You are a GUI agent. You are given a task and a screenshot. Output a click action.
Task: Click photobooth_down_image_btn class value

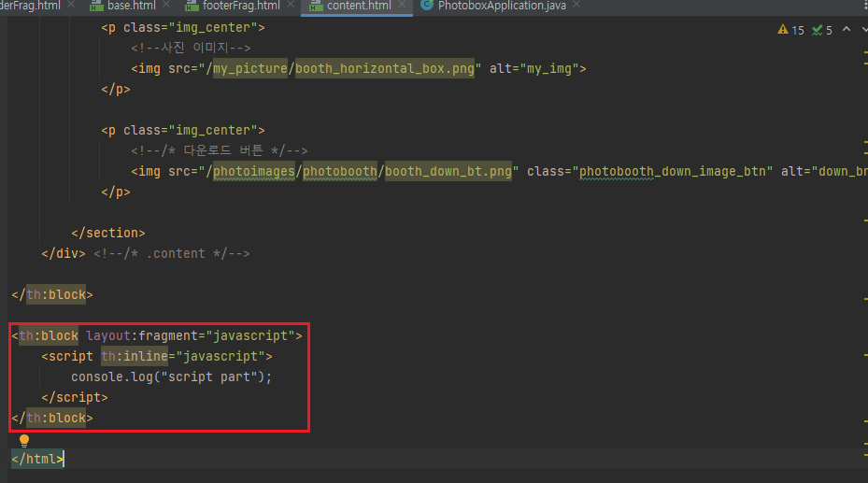(672, 172)
